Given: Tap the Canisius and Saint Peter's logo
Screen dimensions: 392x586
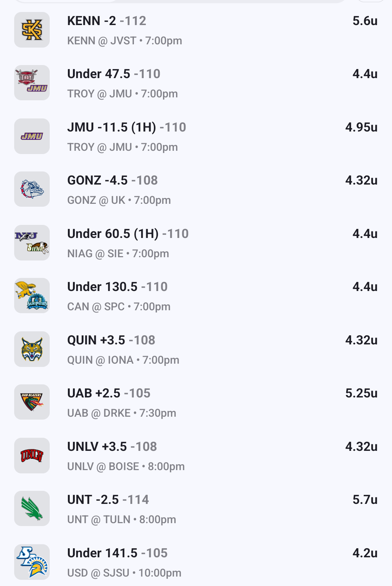Looking at the screenshot, I should 32,296.
